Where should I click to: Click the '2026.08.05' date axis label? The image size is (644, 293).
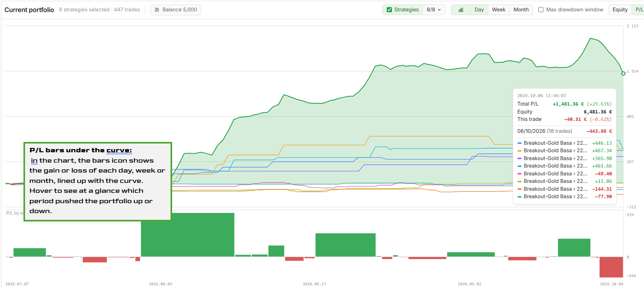(x=161, y=284)
